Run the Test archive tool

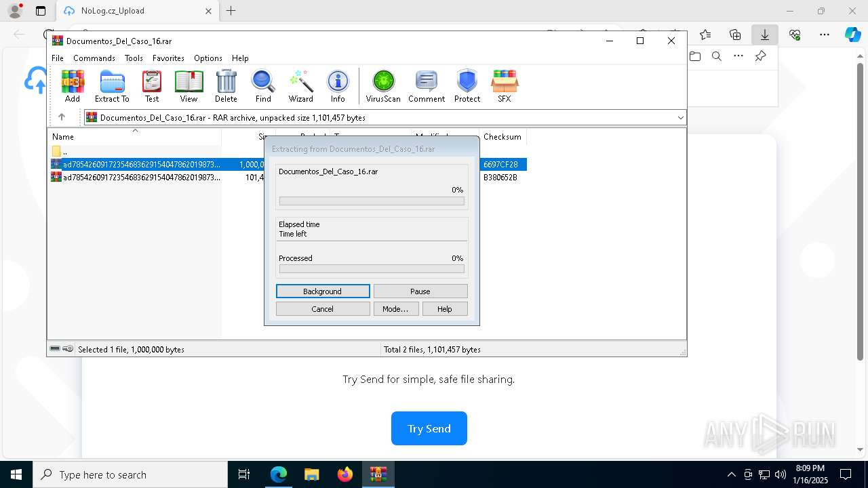(152, 86)
